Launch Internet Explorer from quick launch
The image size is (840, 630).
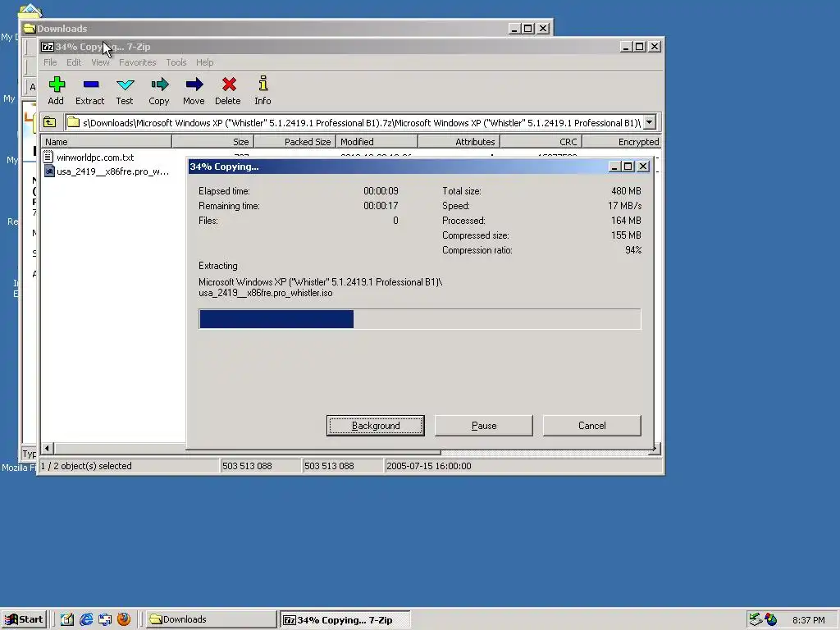tap(85, 619)
